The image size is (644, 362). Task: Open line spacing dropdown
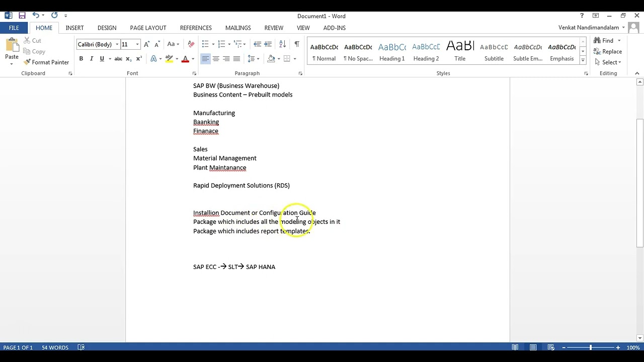click(x=258, y=59)
